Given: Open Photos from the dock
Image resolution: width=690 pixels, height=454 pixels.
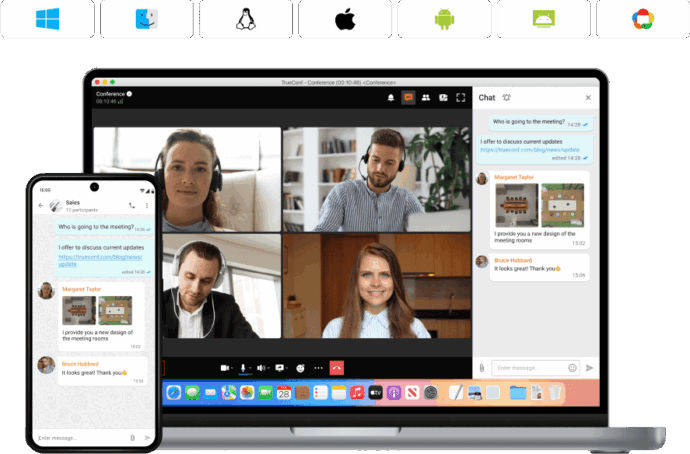Looking at the screenshot, I should 247,392.
